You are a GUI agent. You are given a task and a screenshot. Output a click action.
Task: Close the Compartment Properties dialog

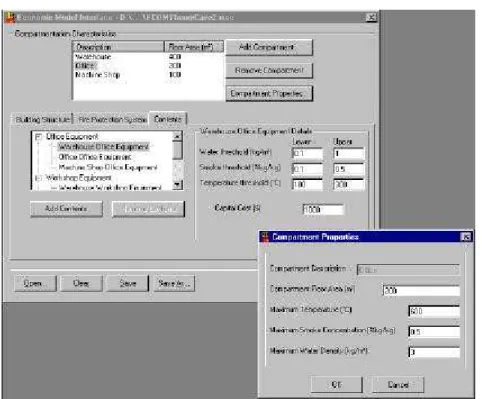(x=466, y=237)
